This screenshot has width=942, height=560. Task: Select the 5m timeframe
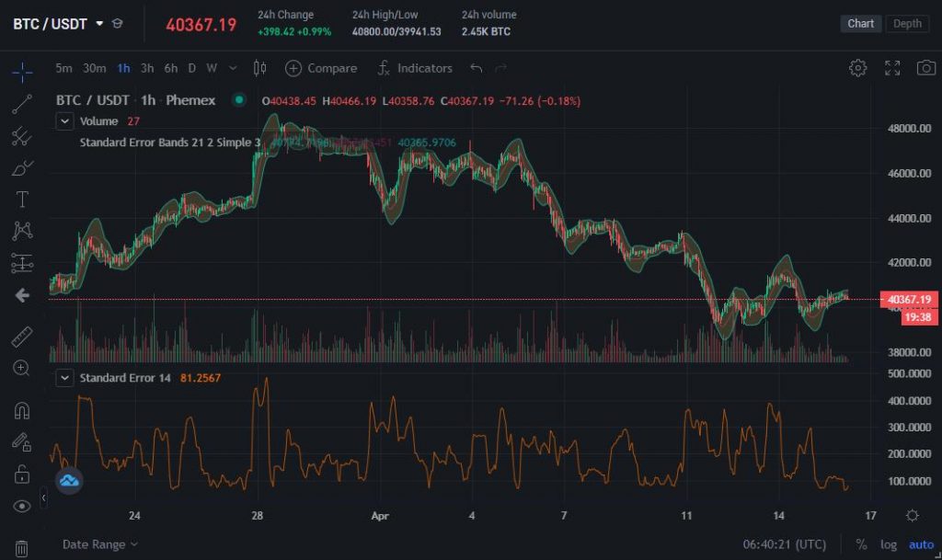pos(63,68)
